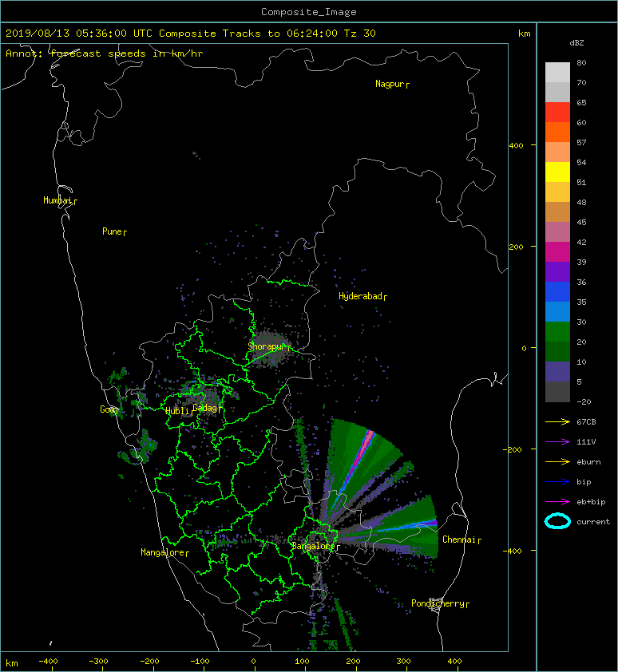Click the slate purple swatch below 10
The height and width of the screenshot is (672, 618).
[557, 371]
